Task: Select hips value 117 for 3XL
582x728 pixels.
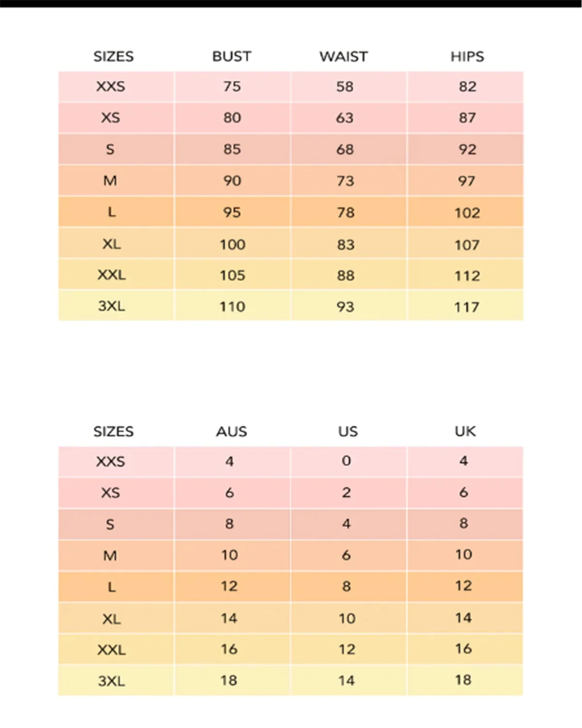Action: pos(467,307)
